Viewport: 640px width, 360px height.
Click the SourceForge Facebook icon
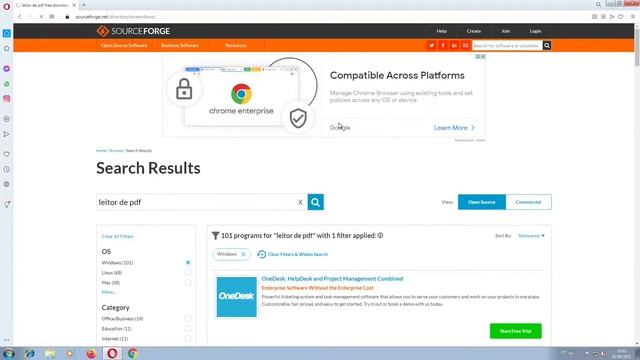(x=443, y=45)
